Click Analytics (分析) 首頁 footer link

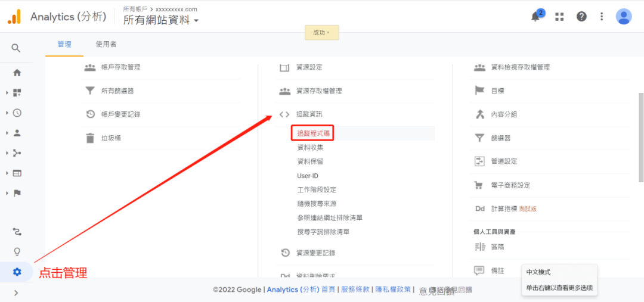coord(301,289)
